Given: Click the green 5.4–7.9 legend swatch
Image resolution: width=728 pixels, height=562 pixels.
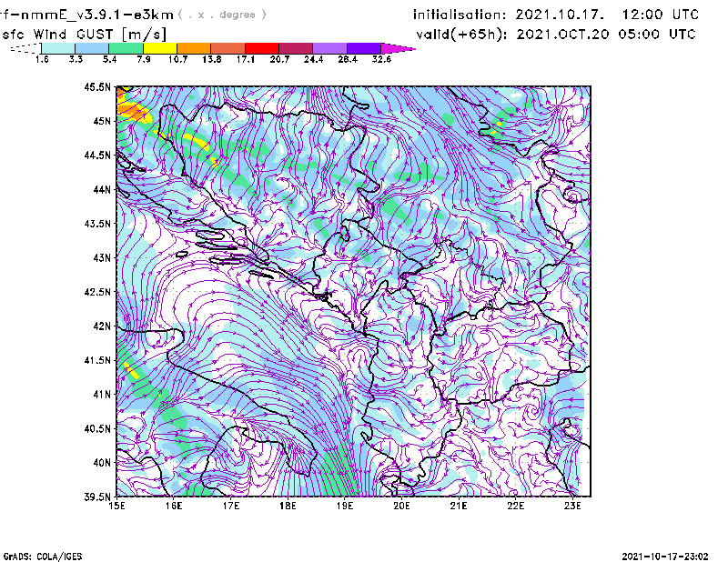Looking at the screenshot, I should [126, 48].
